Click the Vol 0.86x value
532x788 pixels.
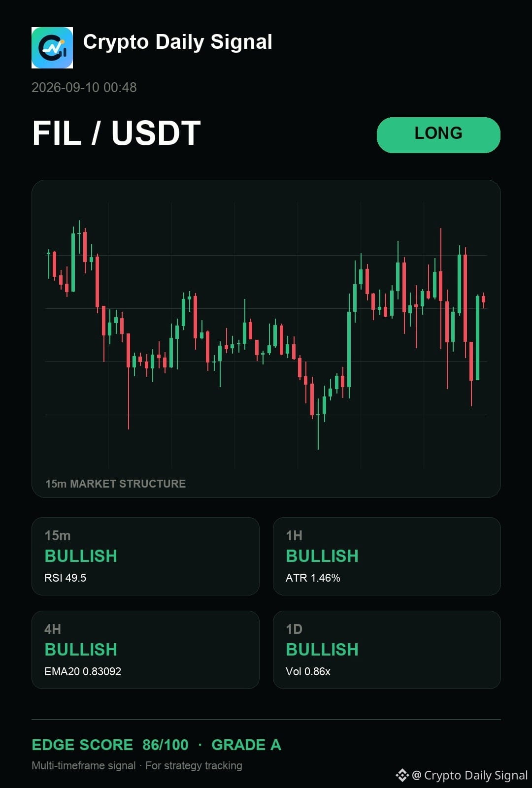pos(308,671)
